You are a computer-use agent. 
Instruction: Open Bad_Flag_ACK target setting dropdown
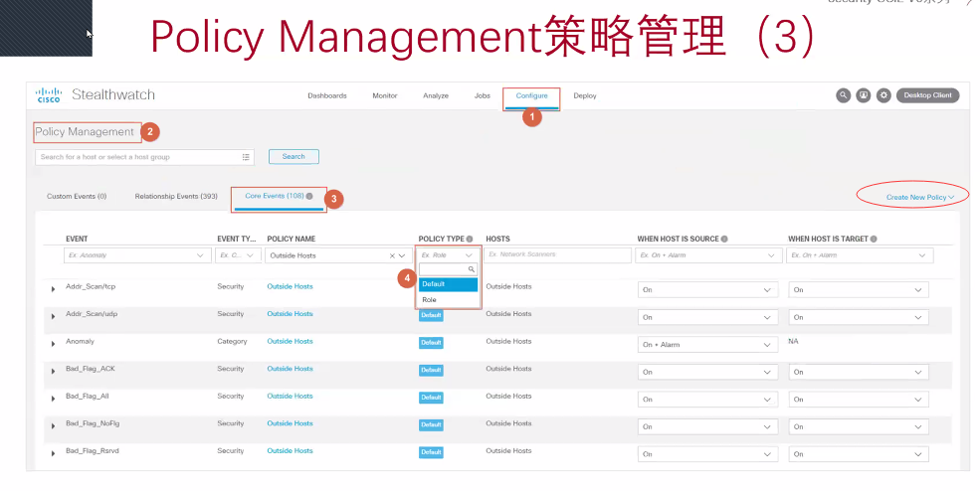click(859, 373)
